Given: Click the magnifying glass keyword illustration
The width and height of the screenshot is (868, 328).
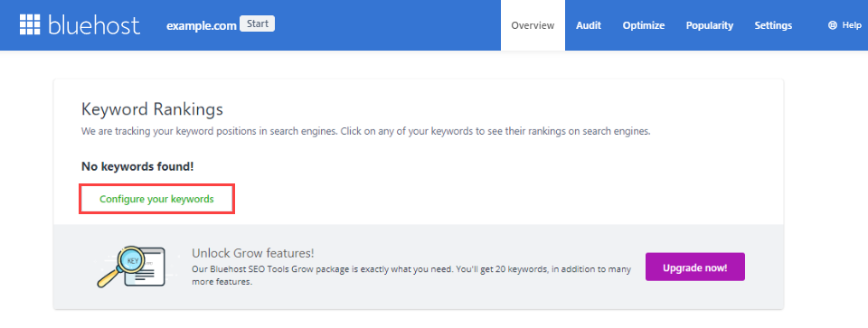Looking at the screenshot, I should 131,267.
